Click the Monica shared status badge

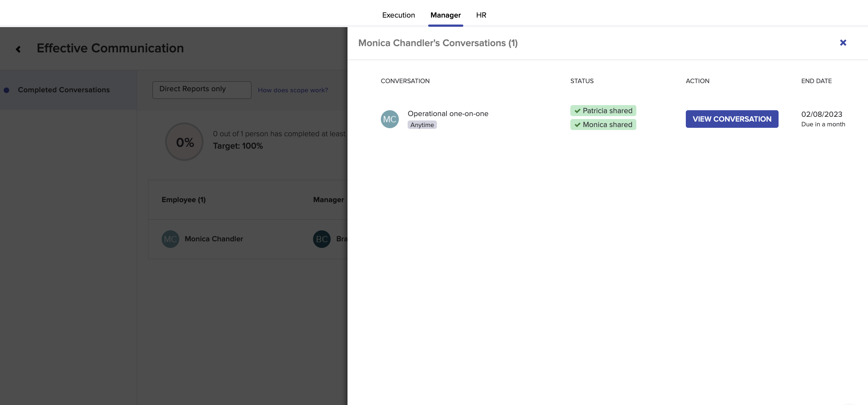pos(603,125)
